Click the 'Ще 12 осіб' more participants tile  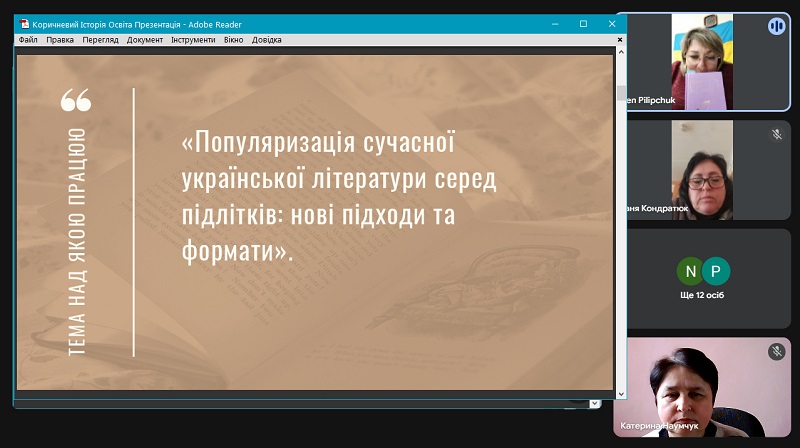click(x=705, y=280)
